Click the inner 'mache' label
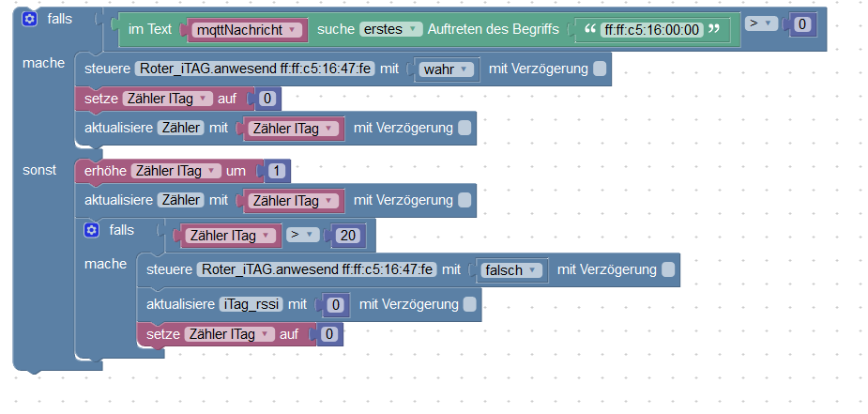Viewport: 868px width, 414px height. 105,264
